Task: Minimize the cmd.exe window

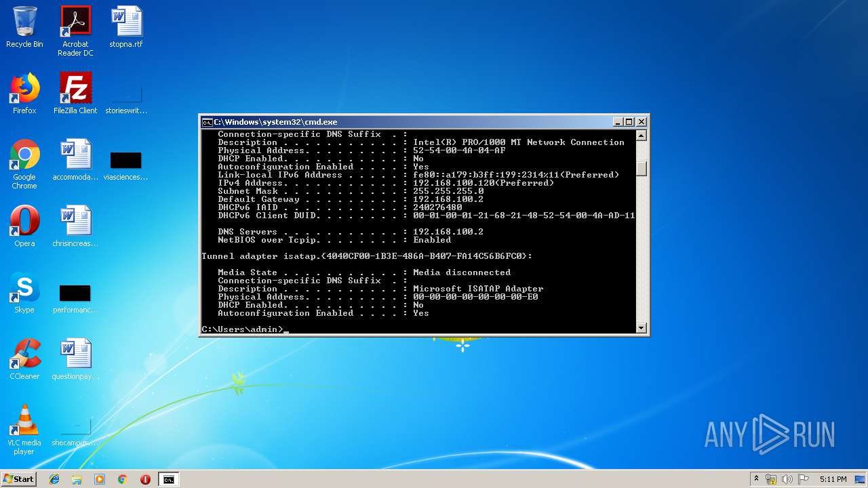Action: pos(618,122)
